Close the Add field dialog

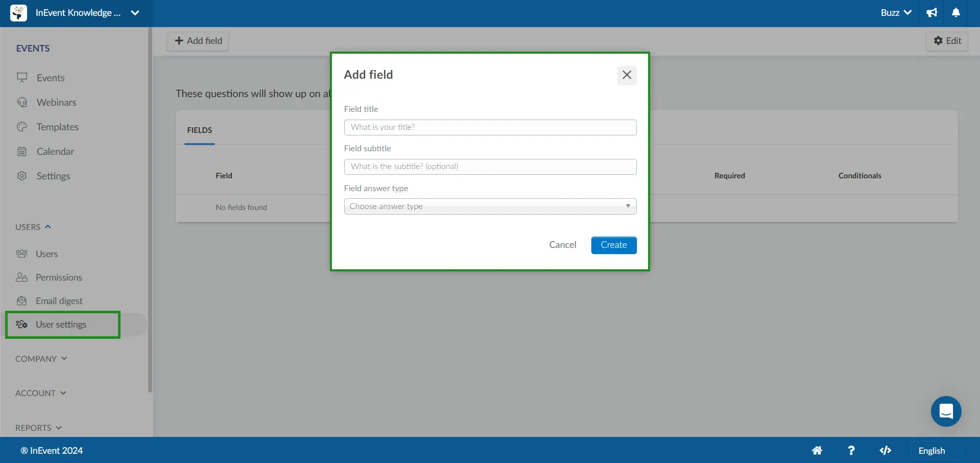(627, 75)
